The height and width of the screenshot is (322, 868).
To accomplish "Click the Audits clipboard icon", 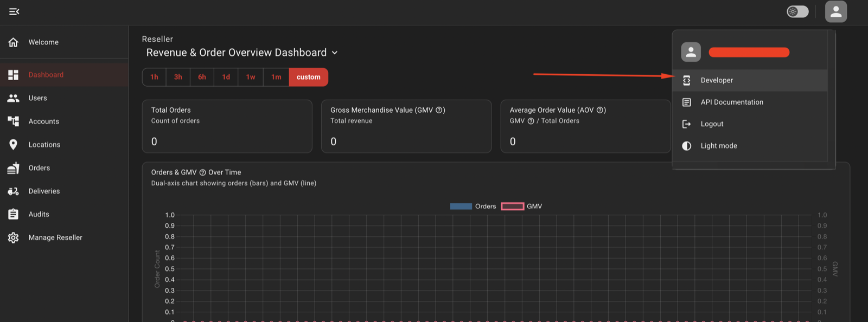I will (14, 214).
